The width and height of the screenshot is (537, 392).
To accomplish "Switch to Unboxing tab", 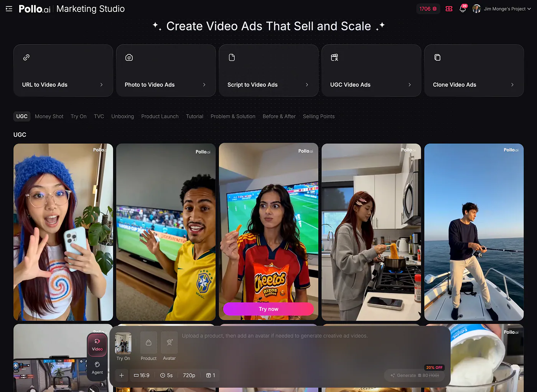I will [123, 116].
